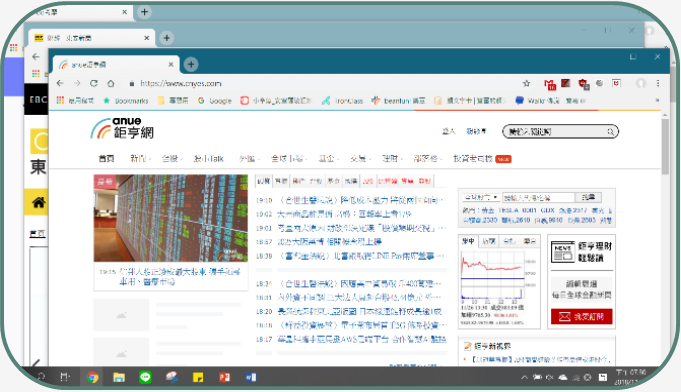Open the Chrome three-dot menu

[x=658, y=83]
